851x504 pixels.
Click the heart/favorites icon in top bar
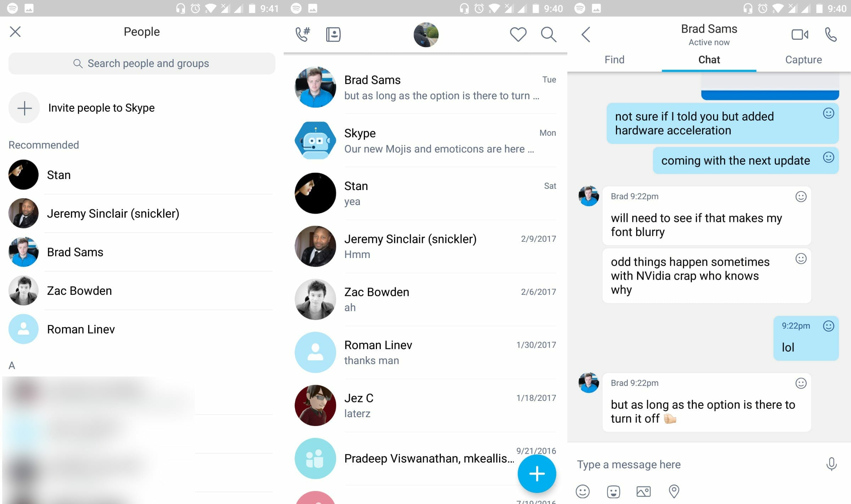tap(517, 34)
